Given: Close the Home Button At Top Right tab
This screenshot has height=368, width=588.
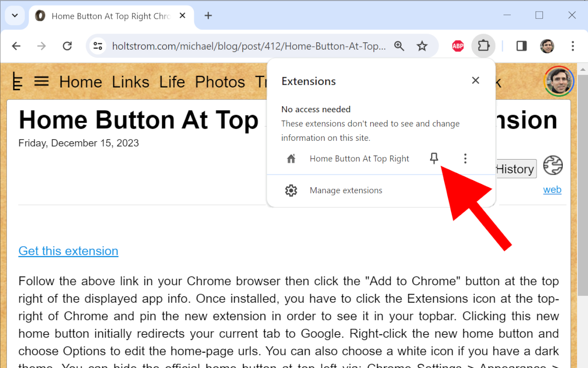Looking at the screenshot, I should click(182, 16).
